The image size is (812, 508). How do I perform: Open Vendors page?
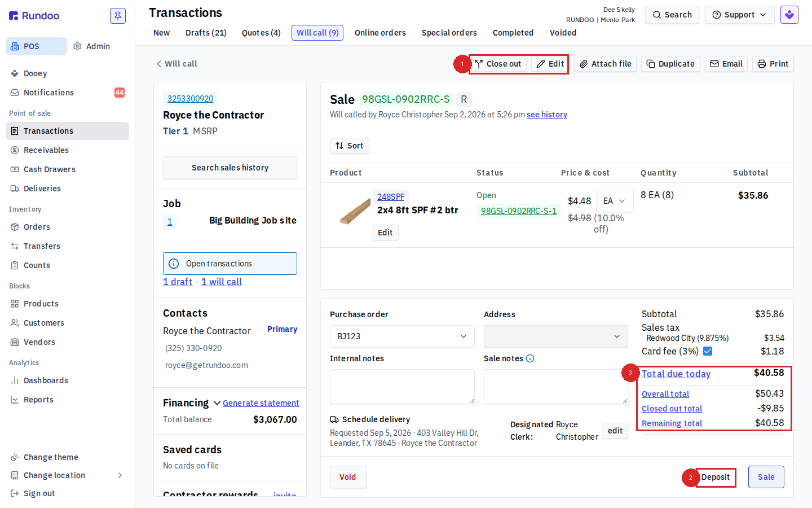point(39,342)
